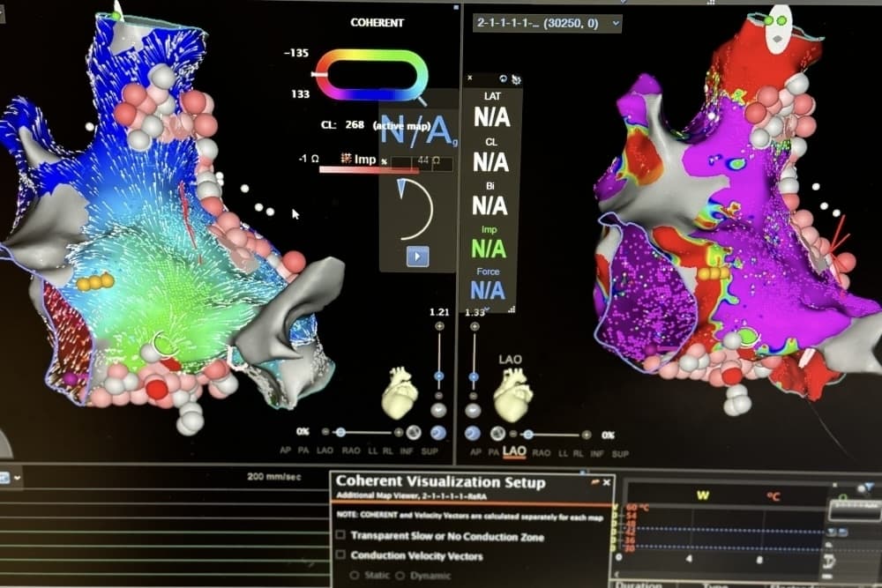Click the left viewer zoom plus button
This screenshot has width=882, height=588.
[x=439, y=326]
